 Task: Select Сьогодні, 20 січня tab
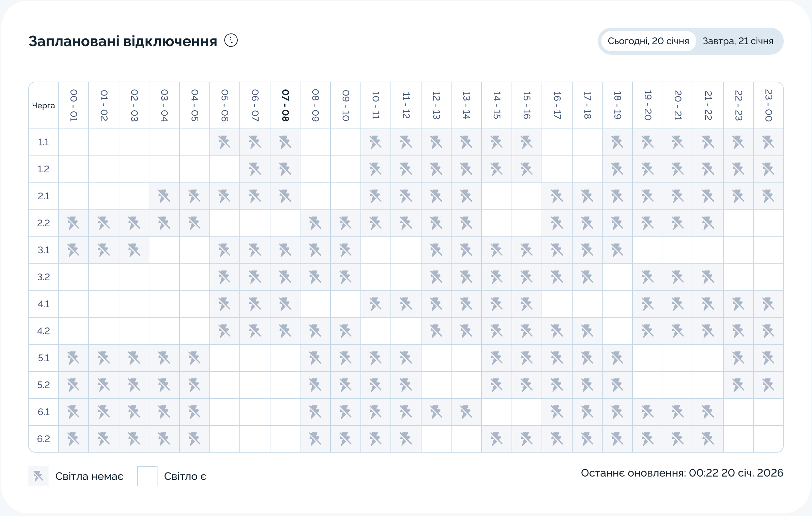click(x=648, y=41)
